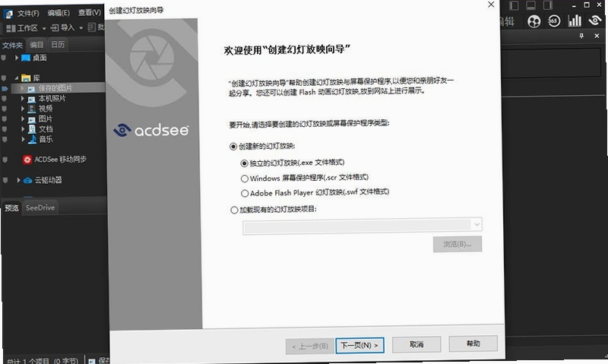
Task: Click the 编辑 mode button in main window
Action: (508, 21)
